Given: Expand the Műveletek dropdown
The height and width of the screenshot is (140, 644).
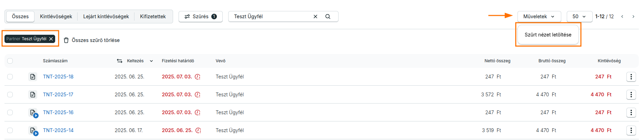Looking at the screenshot, I should click(x=539, y=17).
